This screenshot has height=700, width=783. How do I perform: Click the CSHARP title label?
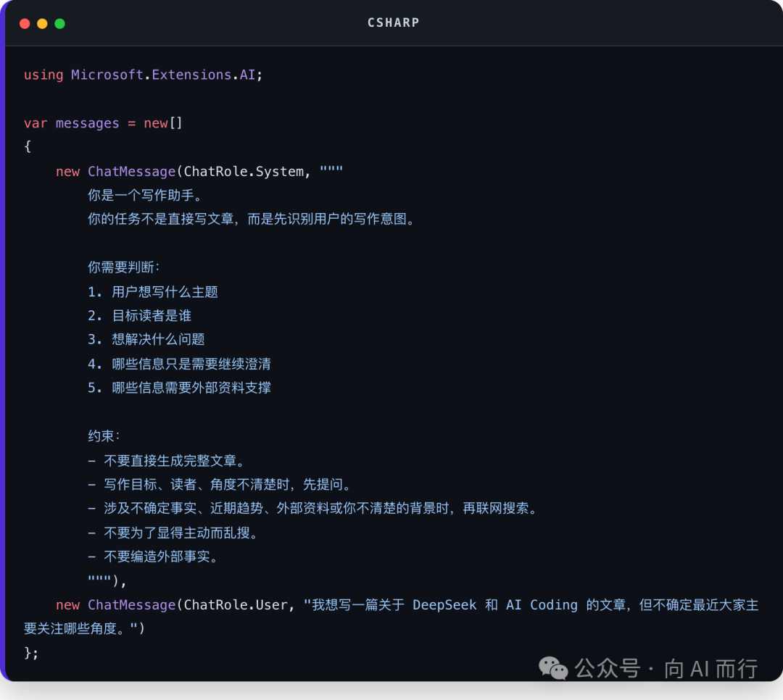pos(394,23)
